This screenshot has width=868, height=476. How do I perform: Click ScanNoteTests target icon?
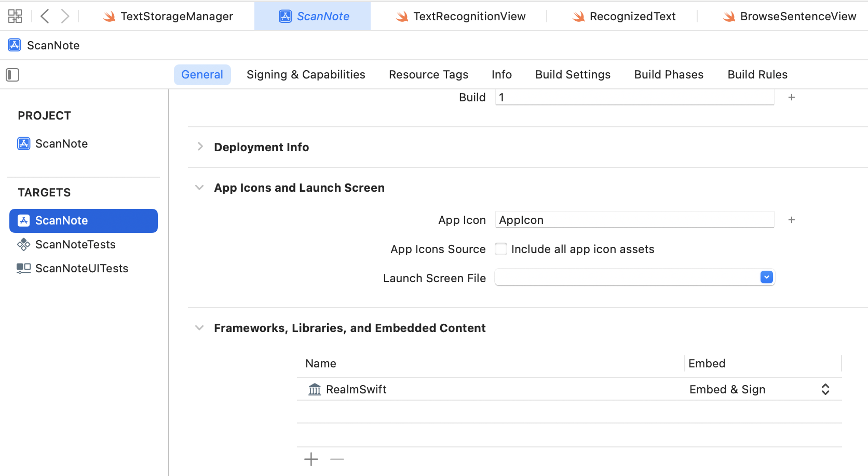pyautogui.click(x=24, y=244)
